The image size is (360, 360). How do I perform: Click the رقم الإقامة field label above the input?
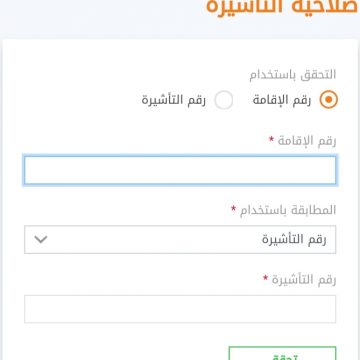[x=307, y=141]
